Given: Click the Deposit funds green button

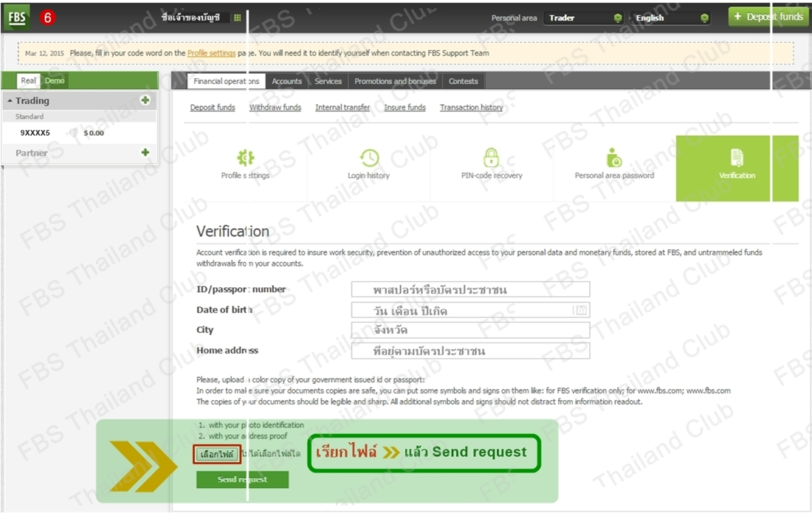Looking at the screenshot, I should 768,17.
